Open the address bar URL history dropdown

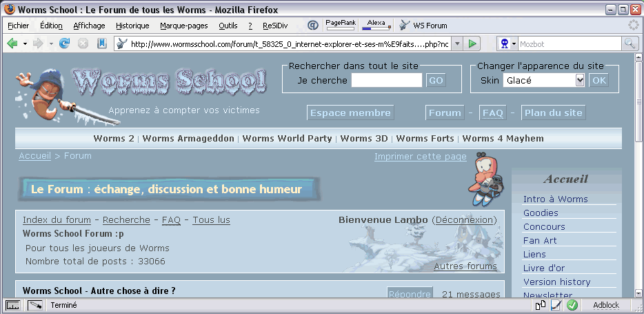tap(456, 43)
